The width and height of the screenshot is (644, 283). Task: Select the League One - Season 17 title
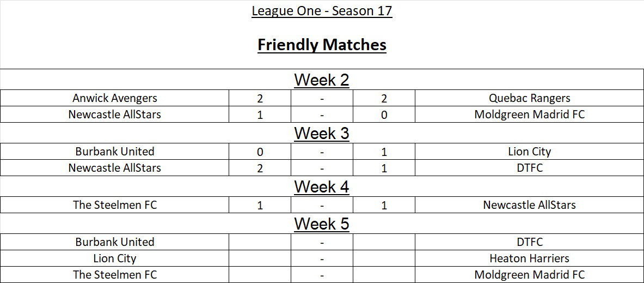(322, 11)
